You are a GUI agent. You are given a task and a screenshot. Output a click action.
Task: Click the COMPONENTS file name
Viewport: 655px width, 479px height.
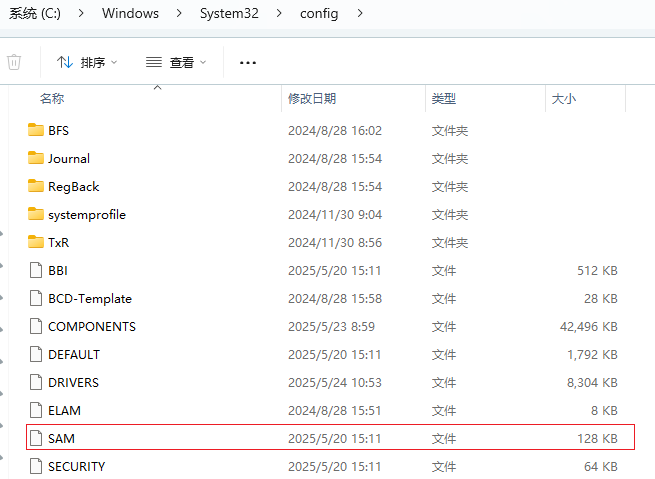click(92, 327)
